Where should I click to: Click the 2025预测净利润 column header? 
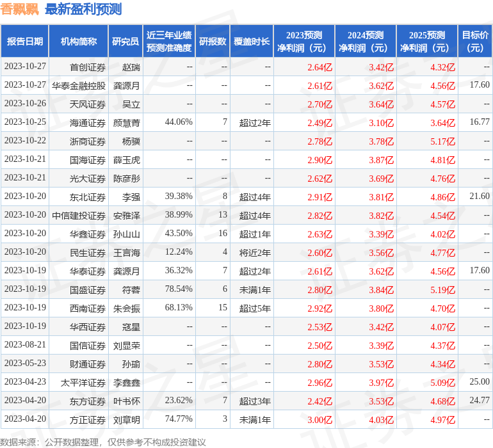click(427, 41)
